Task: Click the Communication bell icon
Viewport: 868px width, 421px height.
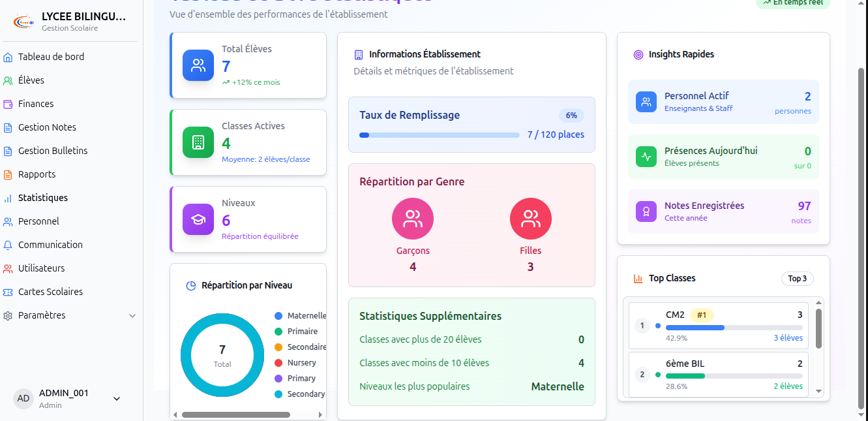Action: click(8, 245)
